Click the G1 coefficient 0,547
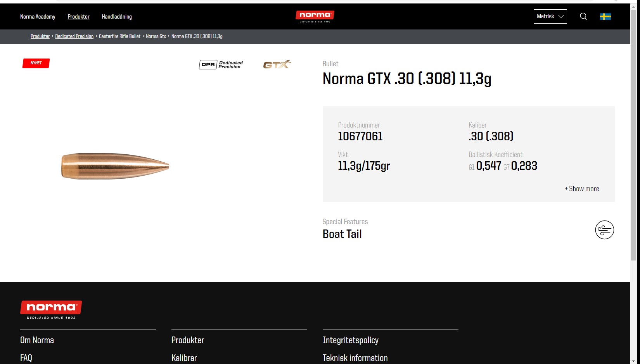The image size is (640, 364). (x=489, y=166)
